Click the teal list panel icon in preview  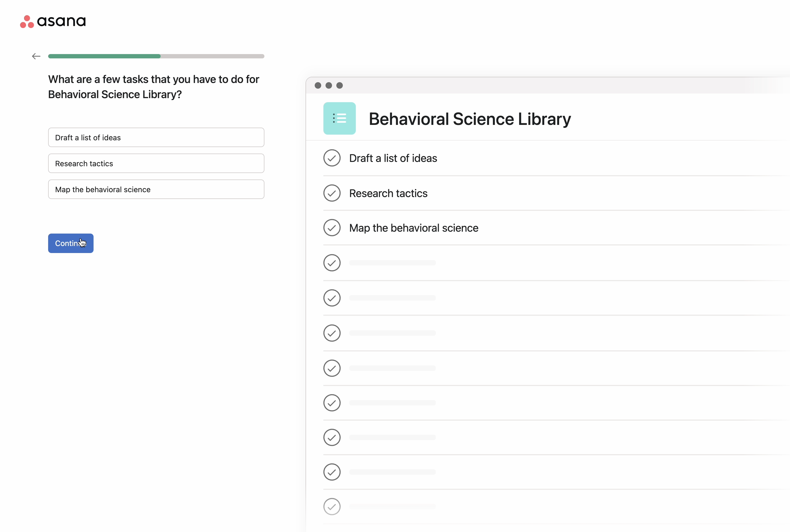click(340, 118)
